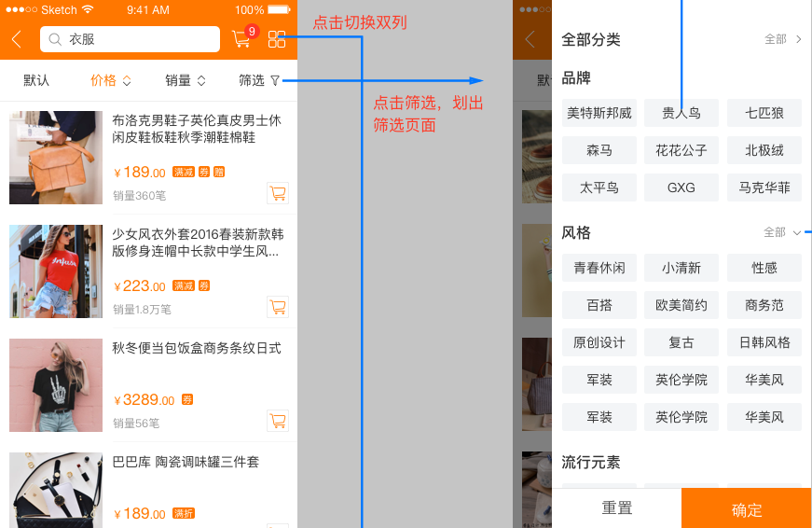Tap the 全部分类 heading
This screenshot has width=812, height=528.
click(x=591, y=39)
